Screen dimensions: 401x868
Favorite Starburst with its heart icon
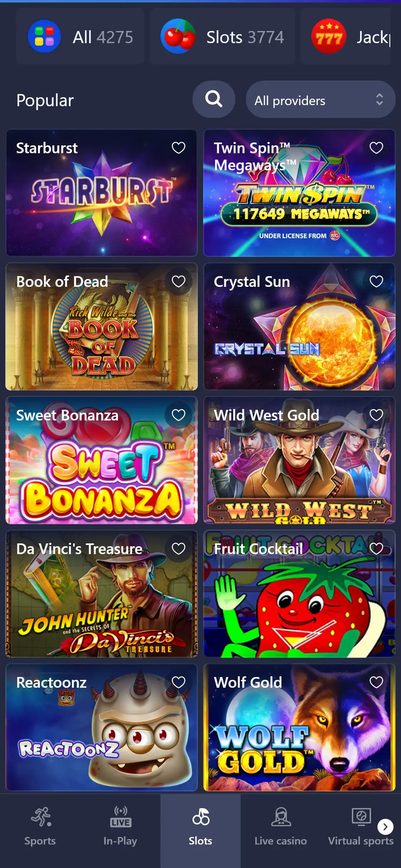coord(179,148)
